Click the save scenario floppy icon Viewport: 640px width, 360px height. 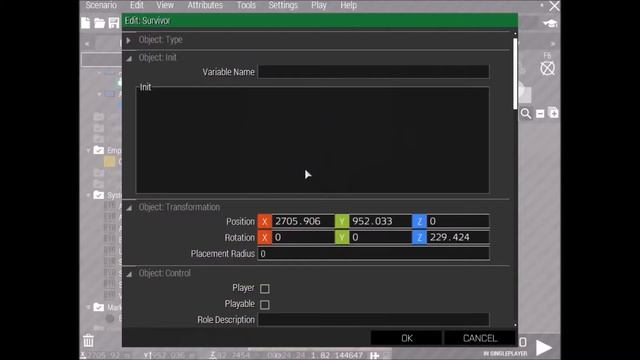tap(114, 23)
